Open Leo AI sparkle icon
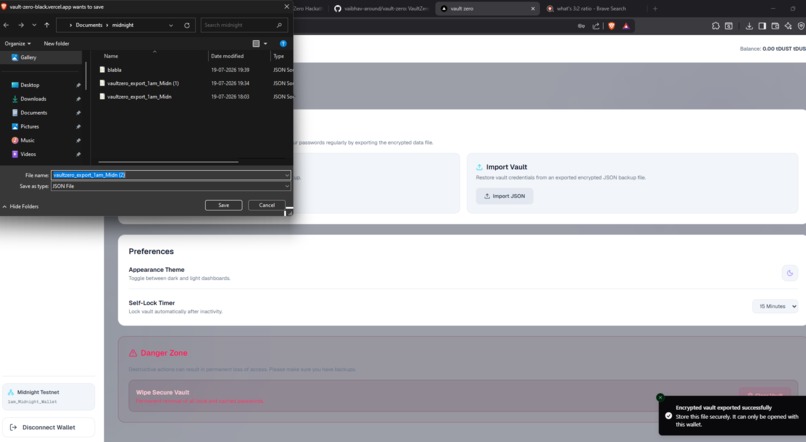Image resolution: width=806 pixels, height=442 pixels. pyautogui.click(x=788, y=26)
